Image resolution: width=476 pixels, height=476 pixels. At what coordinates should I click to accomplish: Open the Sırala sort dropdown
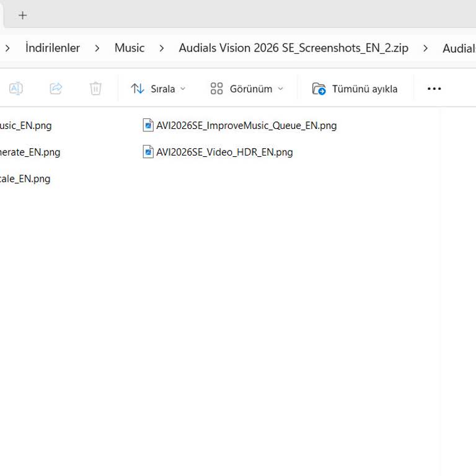(x=158, y=89)
